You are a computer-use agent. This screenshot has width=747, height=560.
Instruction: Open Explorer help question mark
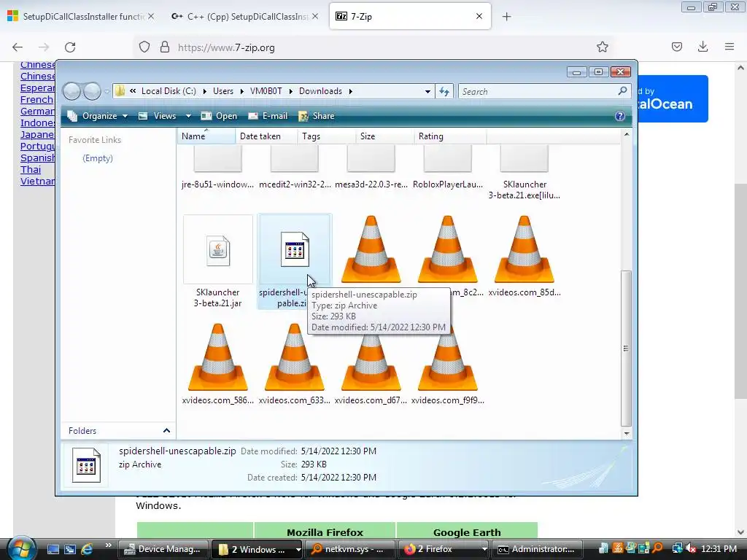[x=620, y=116]
